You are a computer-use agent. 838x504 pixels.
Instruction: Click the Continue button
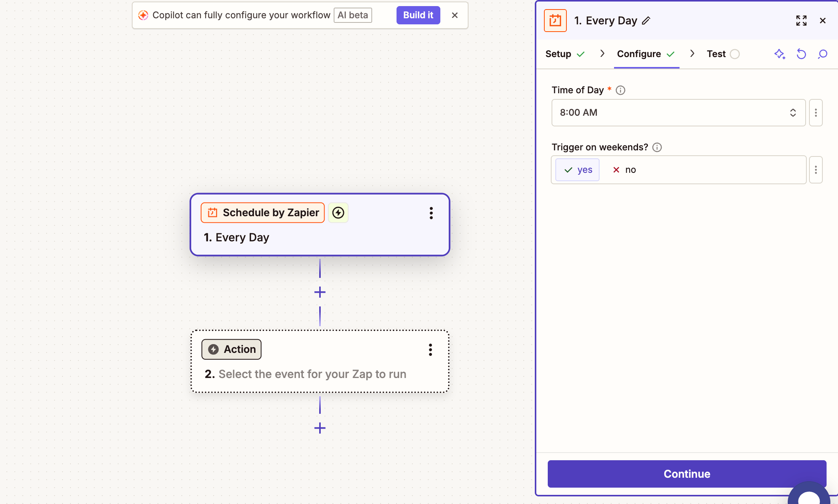point(687,474)
